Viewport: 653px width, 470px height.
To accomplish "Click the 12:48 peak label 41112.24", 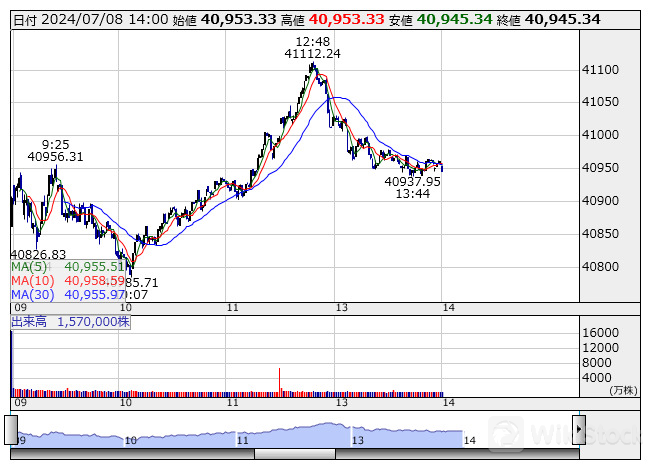I will point(312,54).
